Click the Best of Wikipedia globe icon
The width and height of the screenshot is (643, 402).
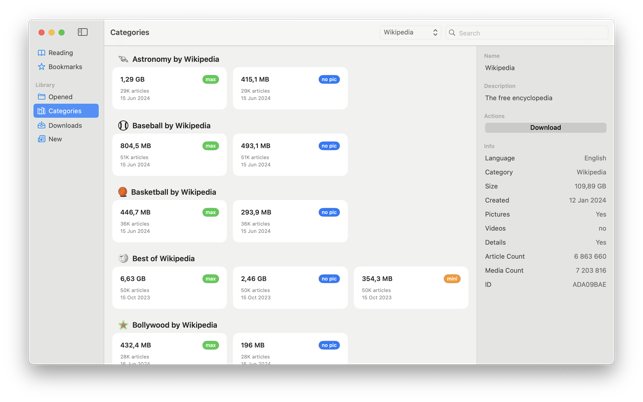[123, 258]
